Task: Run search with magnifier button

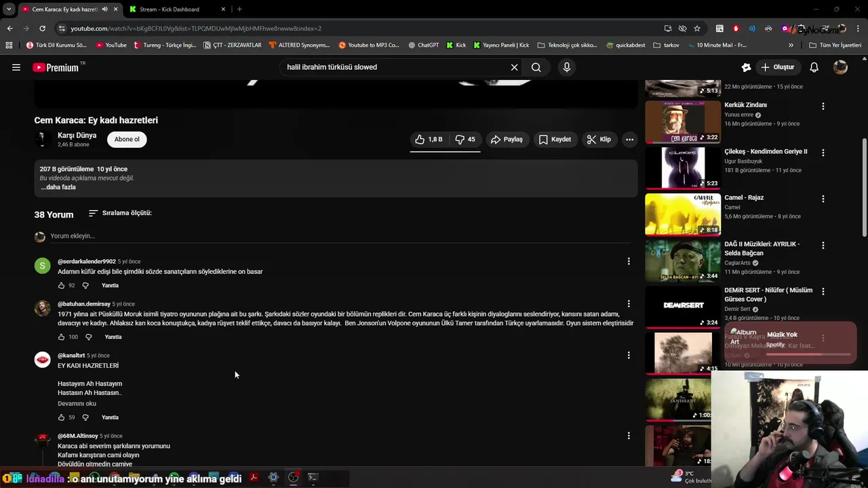Action: [536, 67]
